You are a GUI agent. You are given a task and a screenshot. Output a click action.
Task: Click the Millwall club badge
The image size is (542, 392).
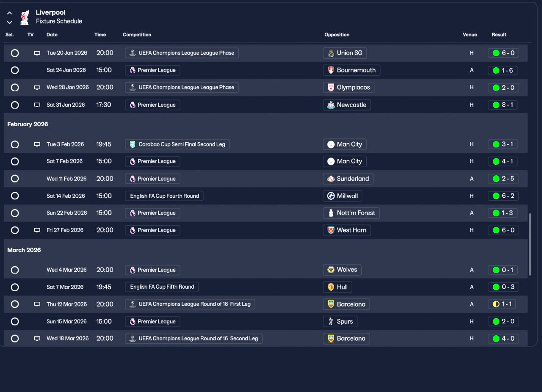tap(331, 196)
